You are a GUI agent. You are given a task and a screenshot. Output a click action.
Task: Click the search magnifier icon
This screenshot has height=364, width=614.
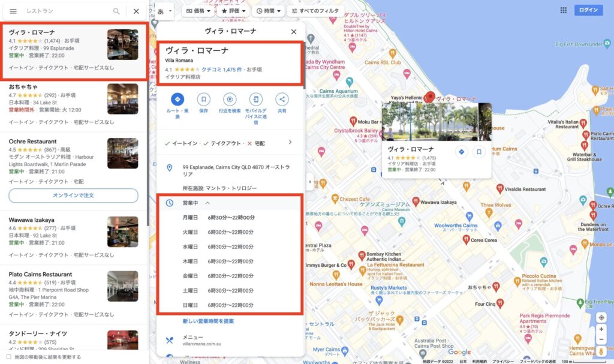pos(116,11)
